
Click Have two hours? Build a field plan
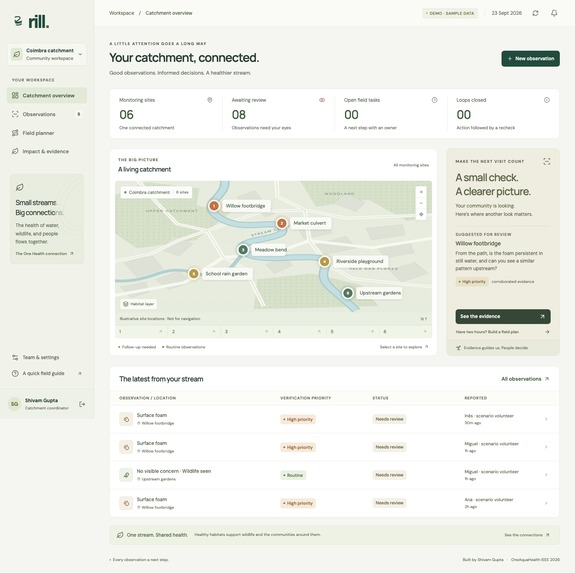pos(503,332)
